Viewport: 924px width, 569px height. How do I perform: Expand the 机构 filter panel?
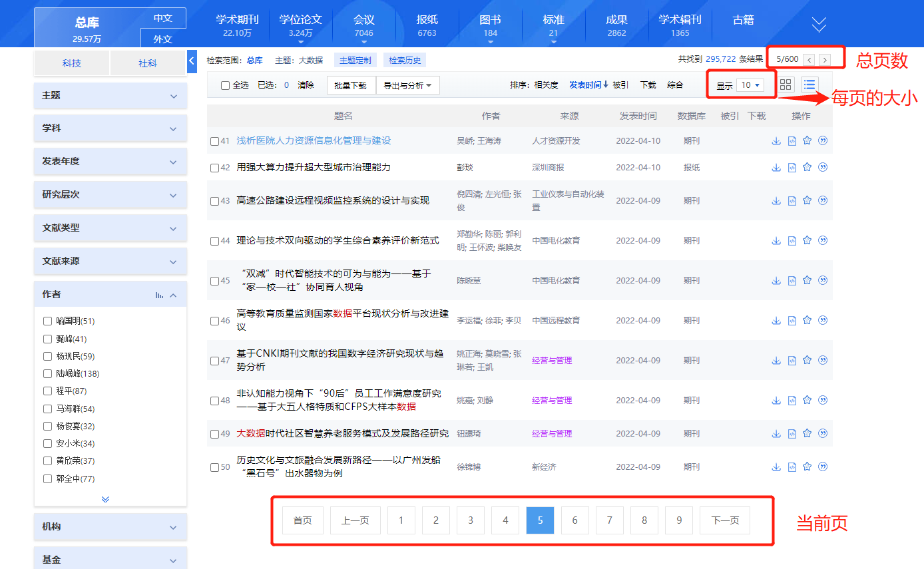pos(111,527)
